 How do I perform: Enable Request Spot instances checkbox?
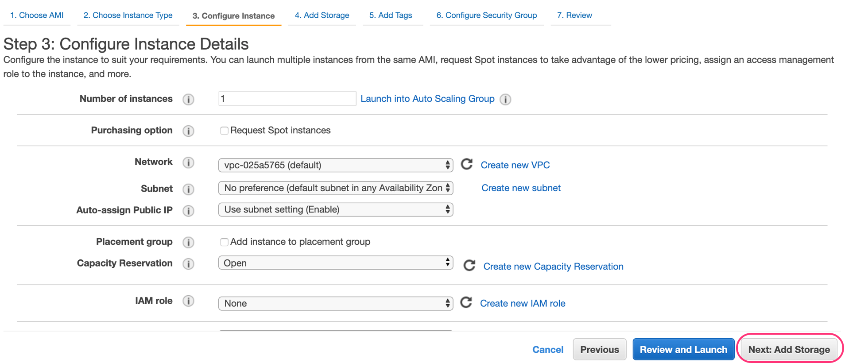click(224, 131)
